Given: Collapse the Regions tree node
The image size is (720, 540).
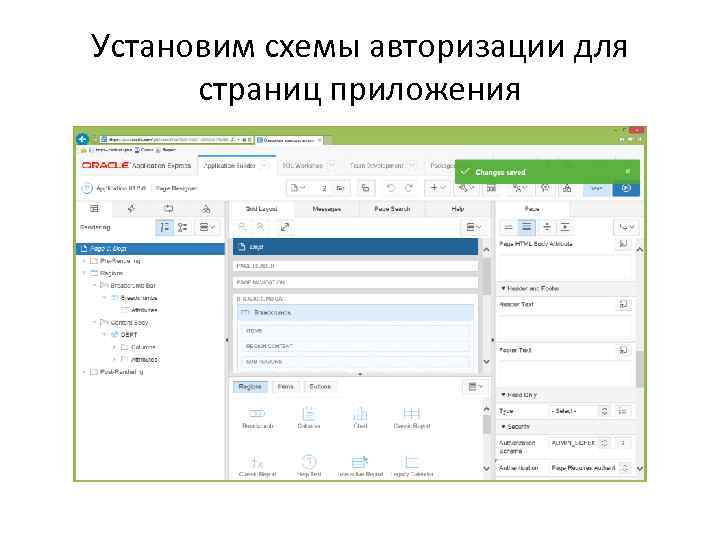Looking at the screenshot, I should (x=84, y=273).
